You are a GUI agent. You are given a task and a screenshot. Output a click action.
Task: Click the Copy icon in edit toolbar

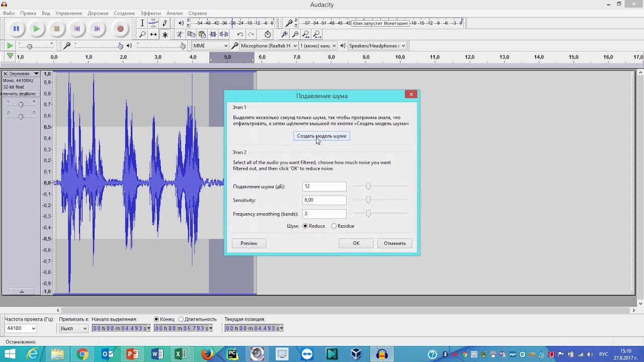(191, 35)
